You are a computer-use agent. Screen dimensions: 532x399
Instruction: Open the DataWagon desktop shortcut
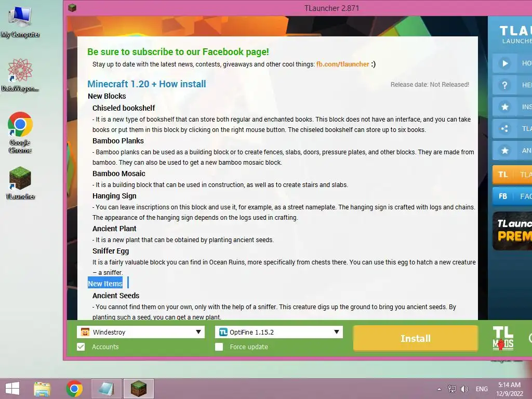coord(20,75)
